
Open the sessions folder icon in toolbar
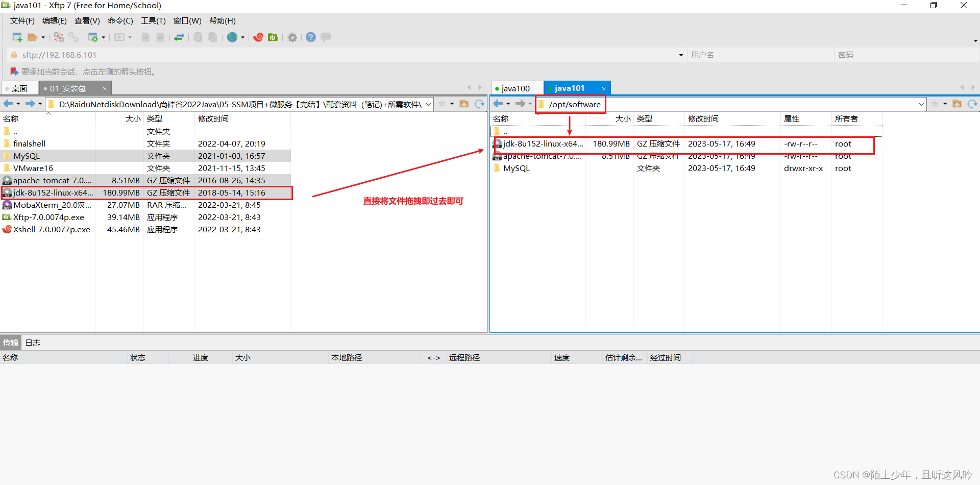(32, 37)
